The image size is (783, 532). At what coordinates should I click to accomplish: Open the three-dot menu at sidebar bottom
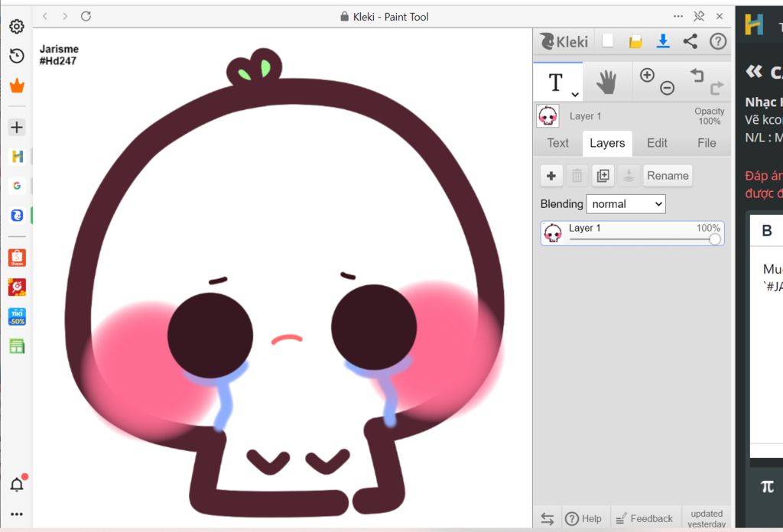pyautogui.click(x=17, y=514)
